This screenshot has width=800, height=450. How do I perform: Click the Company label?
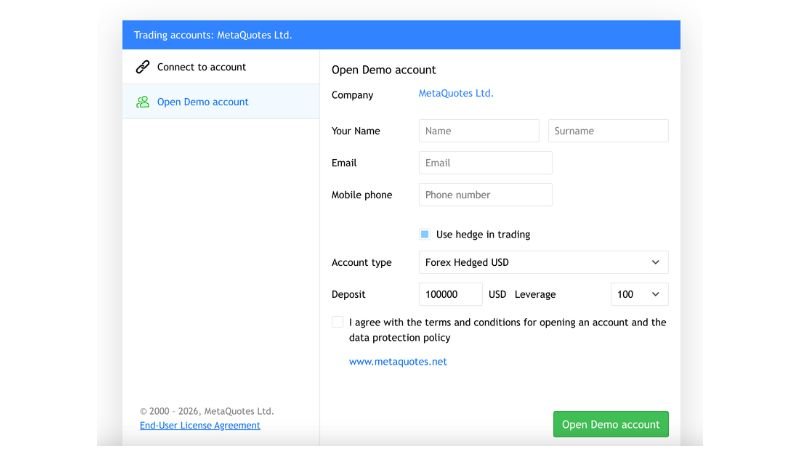(352, 95)
